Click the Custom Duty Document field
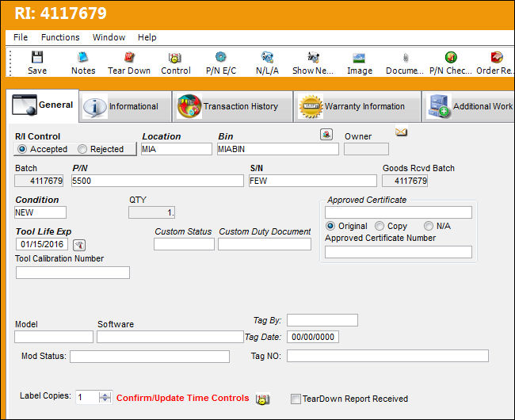This screenshot has width=515, height=420. [x=265, y=244]
